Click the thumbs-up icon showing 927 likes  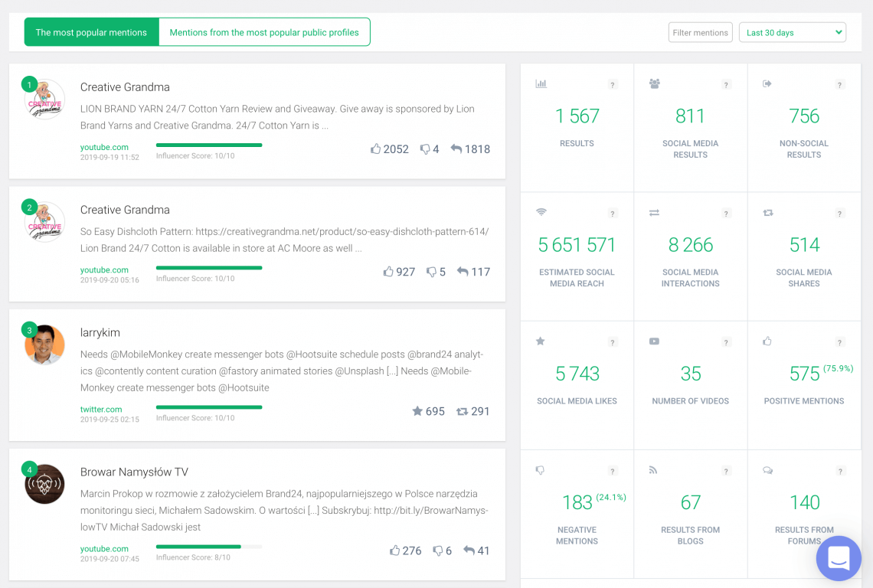point(388,271)
